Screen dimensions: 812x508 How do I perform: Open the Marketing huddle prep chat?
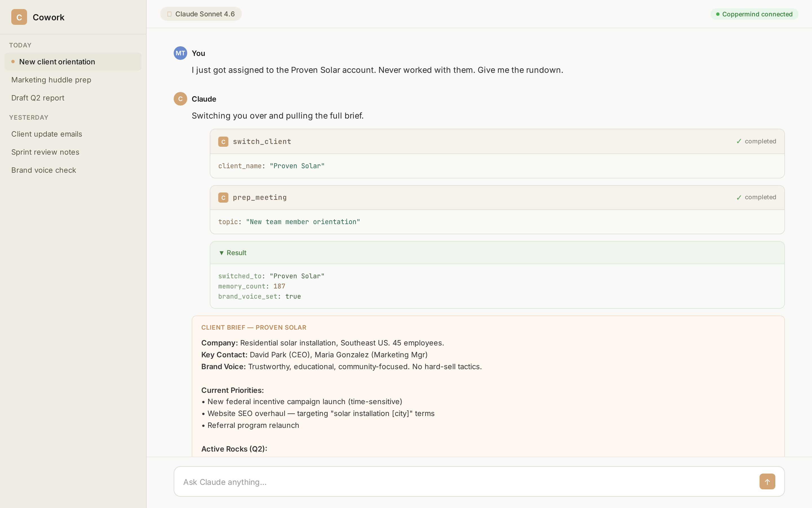coord(73,80)
